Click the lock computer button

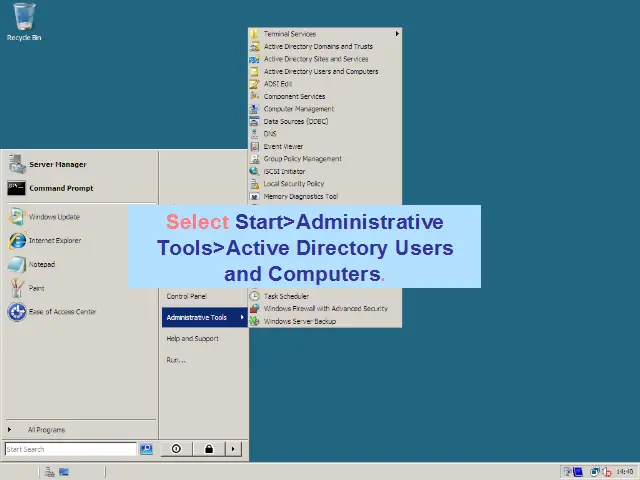pyautogui.click(x=209, y=449)
